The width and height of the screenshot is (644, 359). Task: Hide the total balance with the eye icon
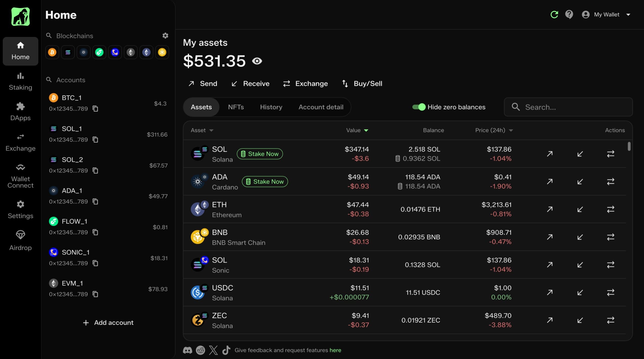pyautogui.click(x=257, y=61)
